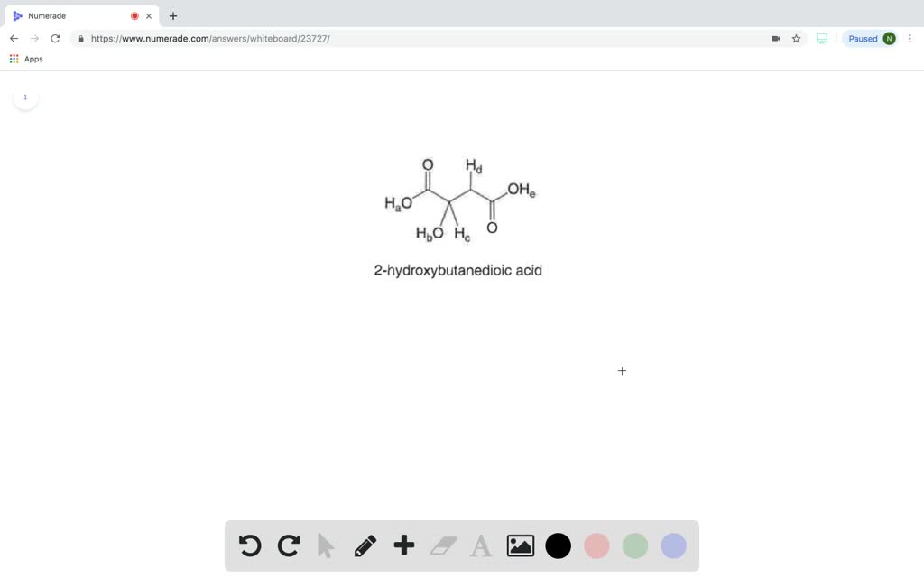Click the green screen-share extension icon

[x=822, y=38]
